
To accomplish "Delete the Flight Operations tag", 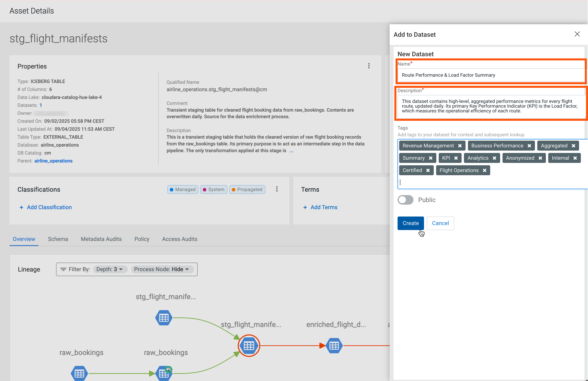I will point(484,170).
